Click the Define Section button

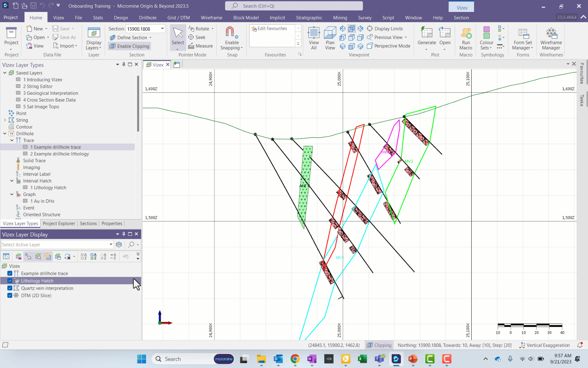pos(131,37)
